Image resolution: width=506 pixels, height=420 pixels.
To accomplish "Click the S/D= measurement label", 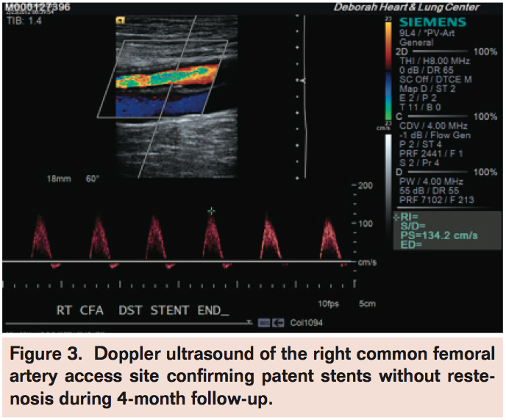I will coord(413,226).
